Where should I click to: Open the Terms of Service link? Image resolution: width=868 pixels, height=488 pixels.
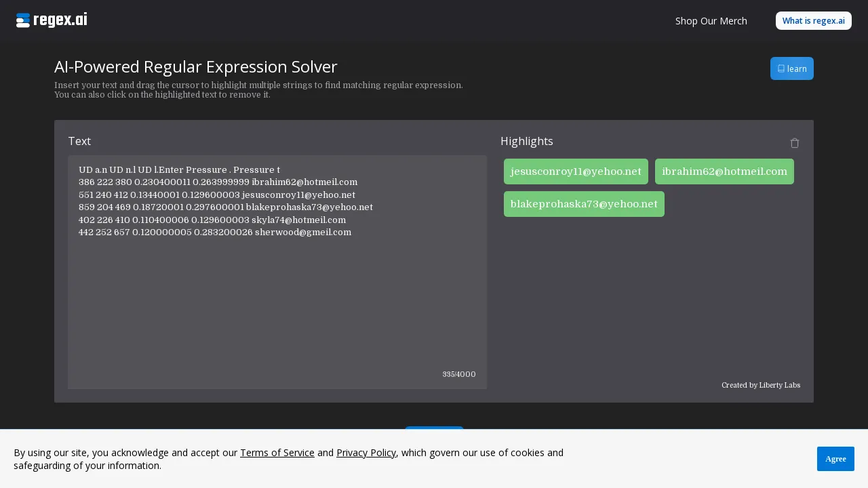[x=277, y=453]
